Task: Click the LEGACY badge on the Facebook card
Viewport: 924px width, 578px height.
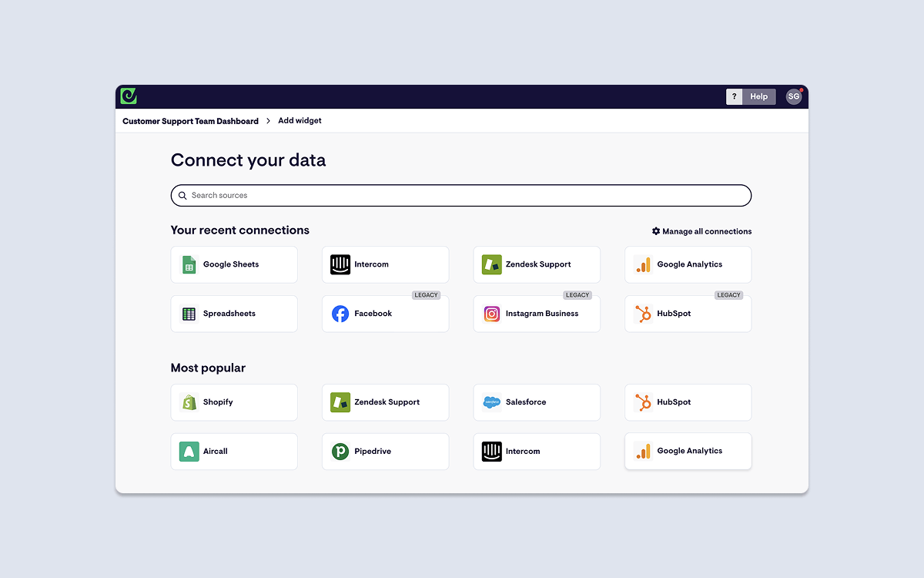Action: click(x=426, y=295)
